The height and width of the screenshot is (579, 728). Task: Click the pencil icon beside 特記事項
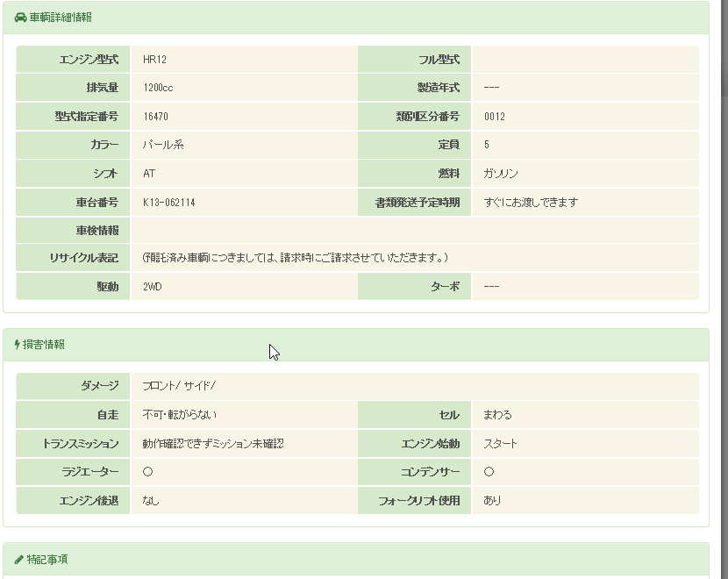pos(19,559)
